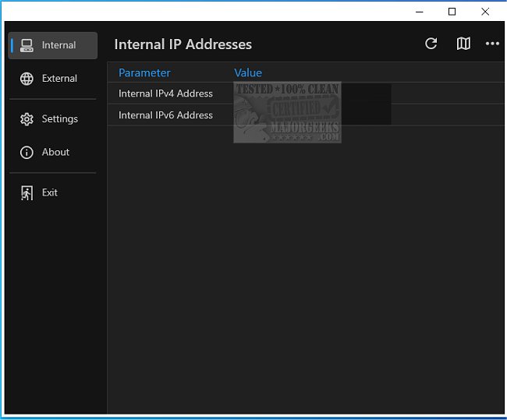Open the map view icon
The height and width of the screenshot is (420, 507).
(463, 44)
